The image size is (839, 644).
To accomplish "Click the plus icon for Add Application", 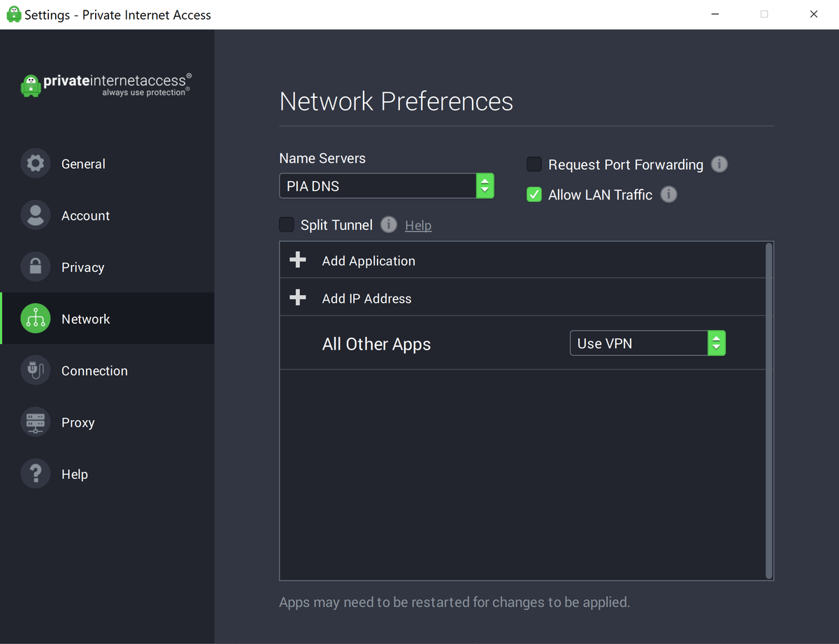I will tap(298, 260).
